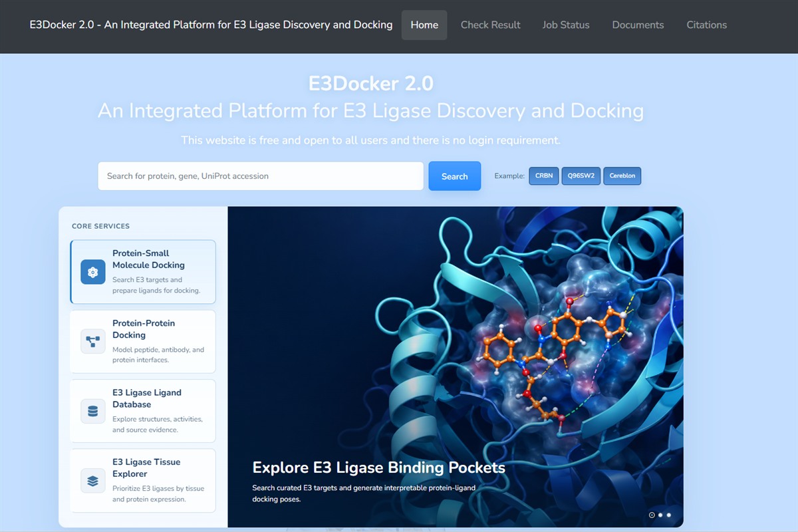Click the 'Example:' label
The width and height of the screenshot is (798, 532).
[x=509, y=176]
